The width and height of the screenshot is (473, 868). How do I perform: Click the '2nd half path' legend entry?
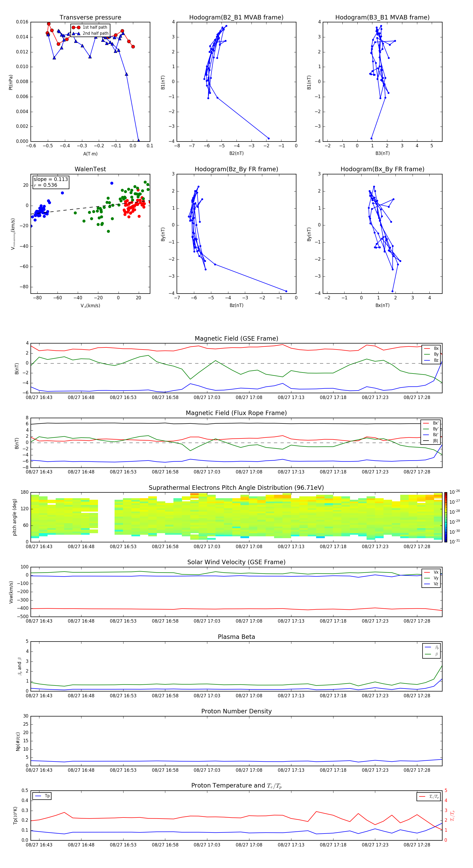90,33
